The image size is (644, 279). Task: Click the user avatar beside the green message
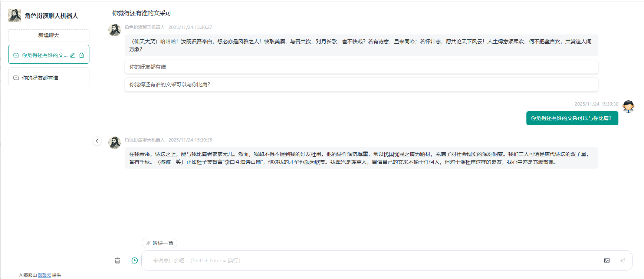point(628,107)
